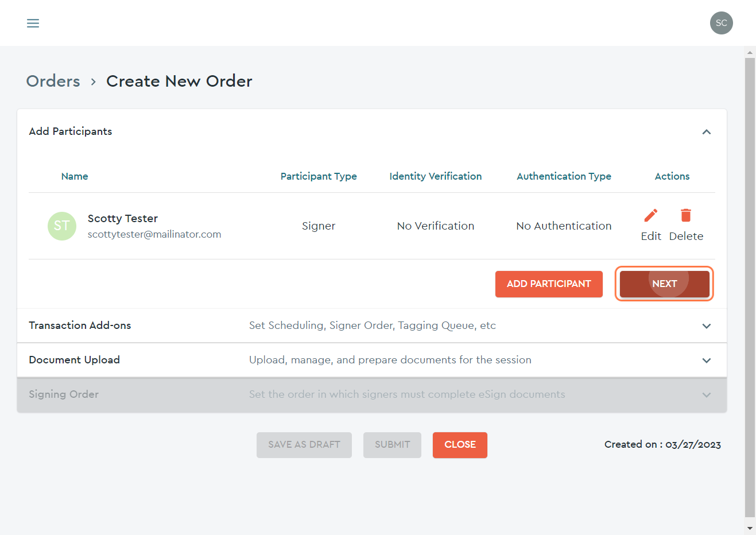Expand the Signing Order section chevron
The height and width of the screenshot is (535, 756).
pos(707,395)
